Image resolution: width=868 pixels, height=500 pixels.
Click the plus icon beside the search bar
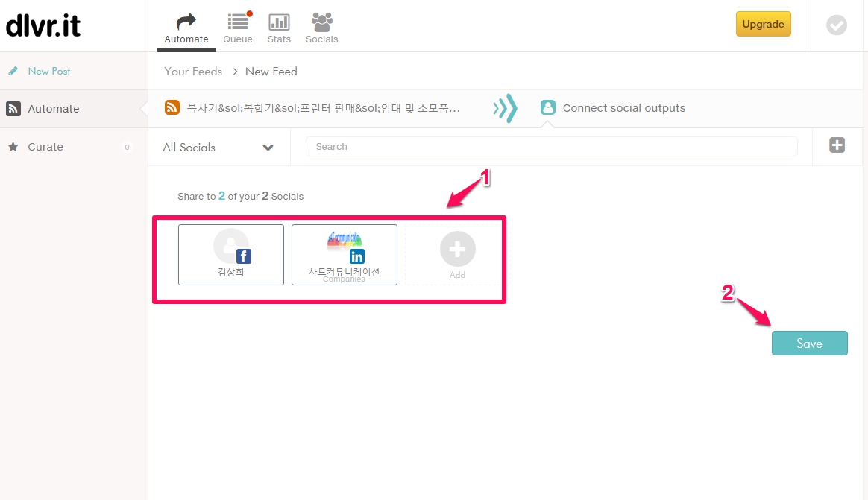click(837, 145)
